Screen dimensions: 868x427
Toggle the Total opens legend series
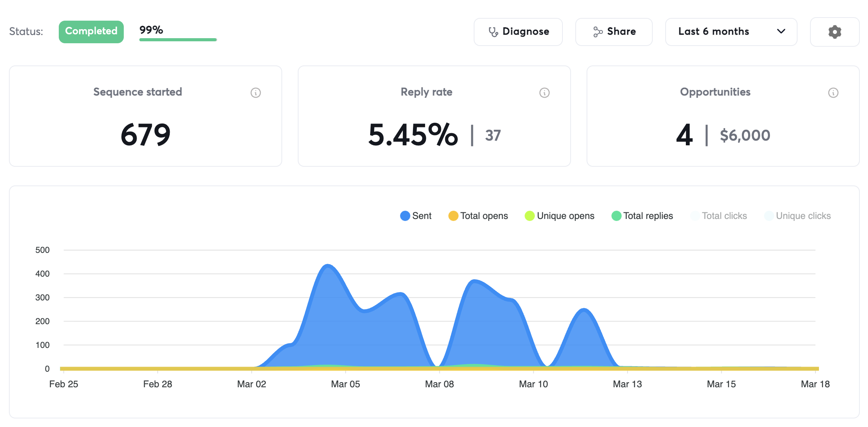478,216
